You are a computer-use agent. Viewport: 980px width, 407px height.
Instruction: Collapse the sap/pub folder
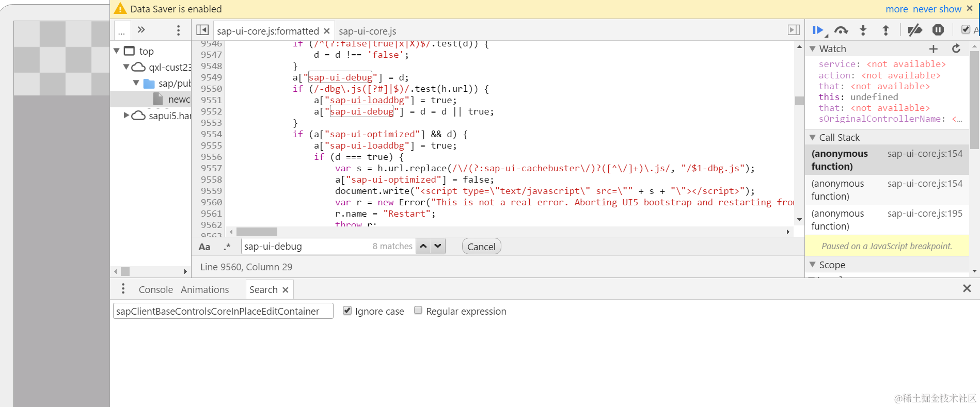[x=136, y=83]
